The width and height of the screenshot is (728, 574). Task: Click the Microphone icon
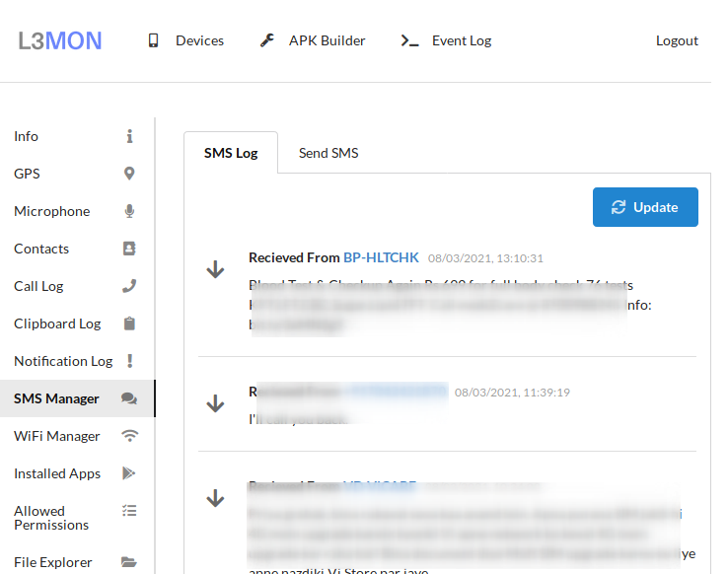coord(129,211)
